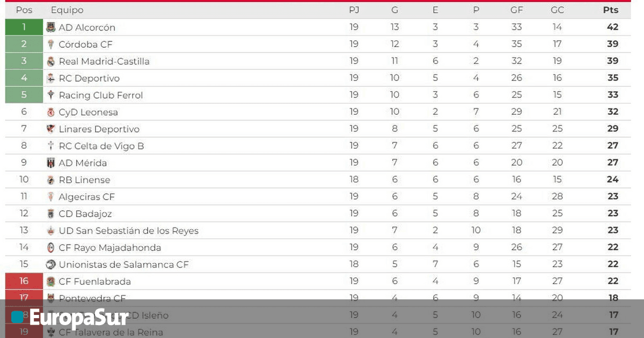Click the Linares Deportivo crest
The image size is (644, 338).
[51, 129]
